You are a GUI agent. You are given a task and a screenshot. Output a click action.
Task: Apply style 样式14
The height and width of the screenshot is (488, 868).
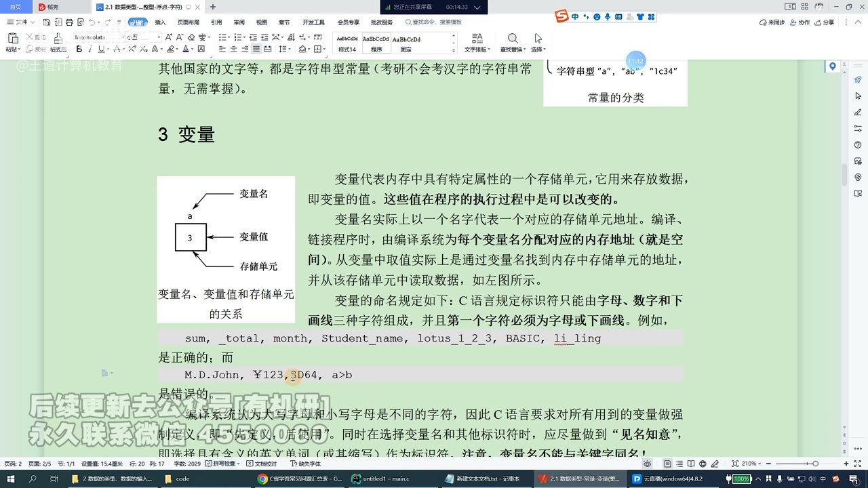tap(347, 43)
